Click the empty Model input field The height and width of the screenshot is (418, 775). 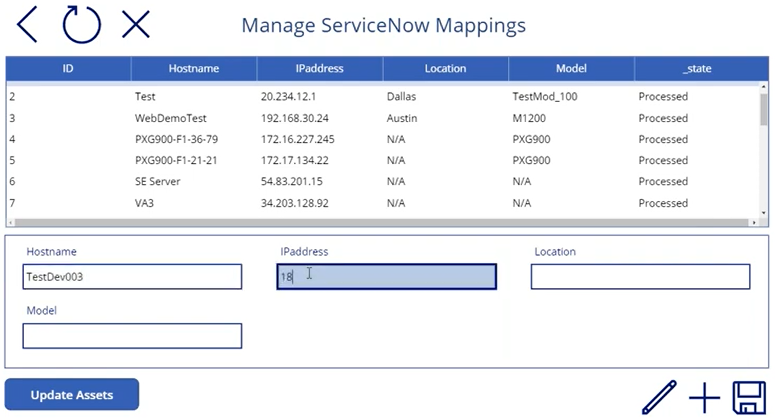132,336
